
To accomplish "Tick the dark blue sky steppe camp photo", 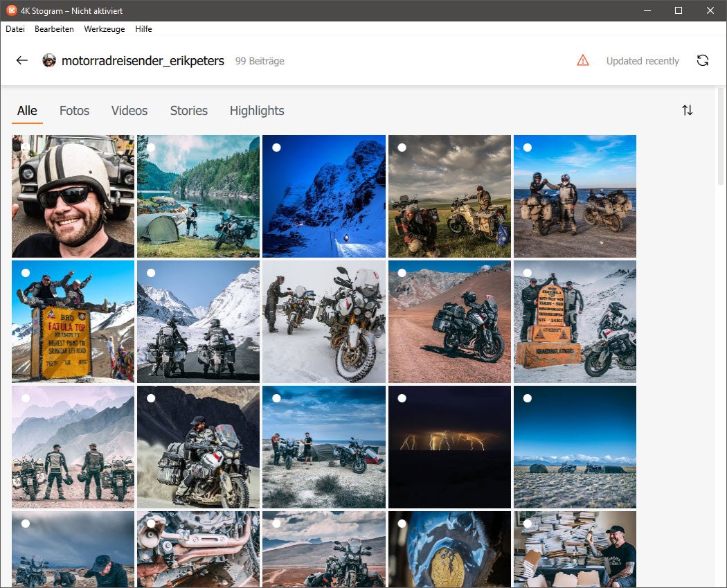I will [527, 398].
